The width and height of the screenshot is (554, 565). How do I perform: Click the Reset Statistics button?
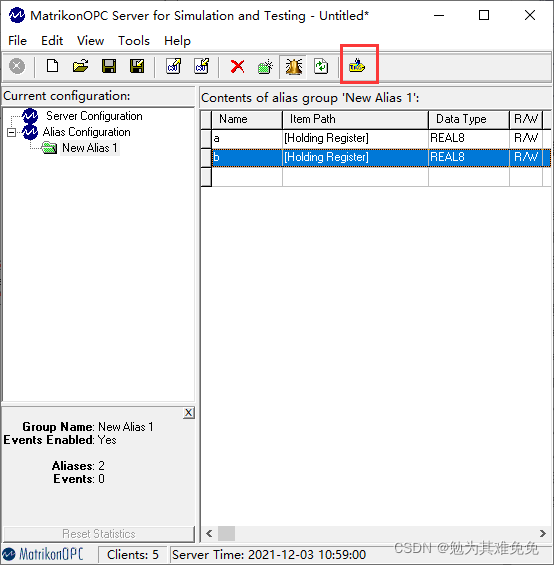point(99,534)
